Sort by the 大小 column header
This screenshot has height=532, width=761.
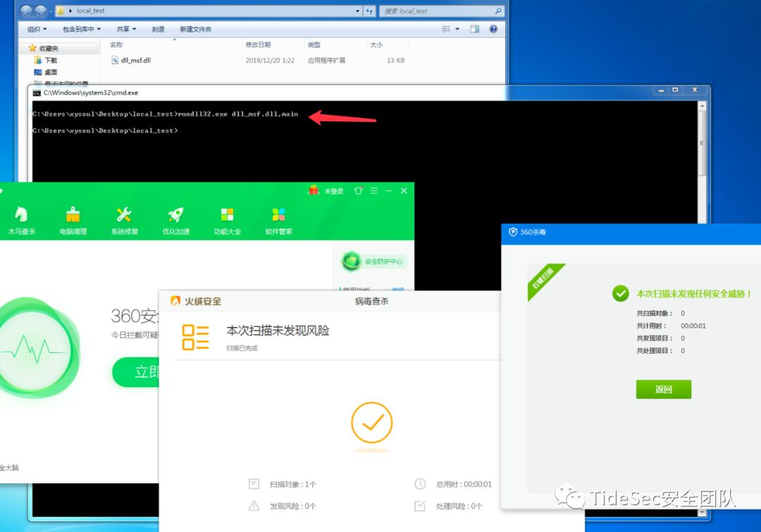376,44
